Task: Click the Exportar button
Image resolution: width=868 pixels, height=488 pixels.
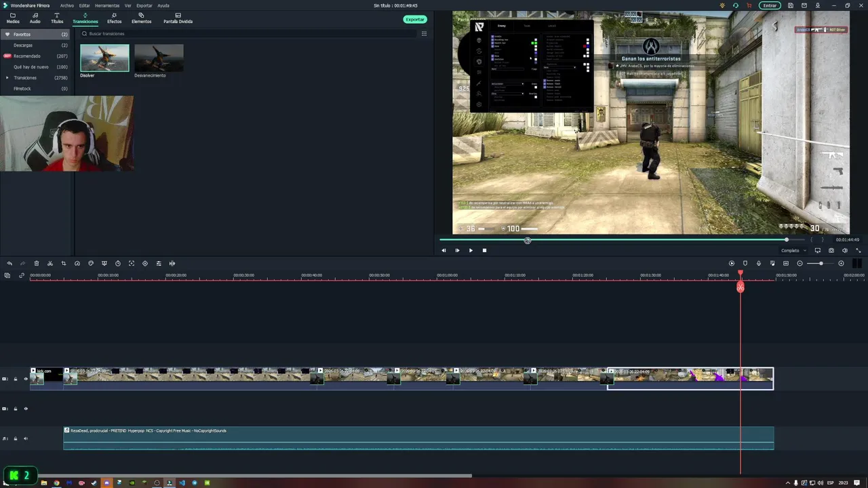Action: [x=415, y=19]
